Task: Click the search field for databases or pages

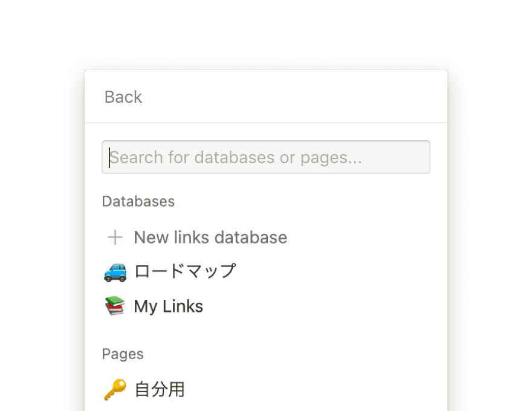Action: pyautogui.click(x=266, y=157)
